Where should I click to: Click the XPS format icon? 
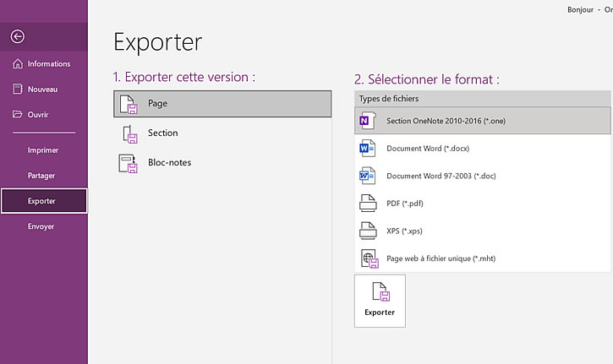(368, 231)
